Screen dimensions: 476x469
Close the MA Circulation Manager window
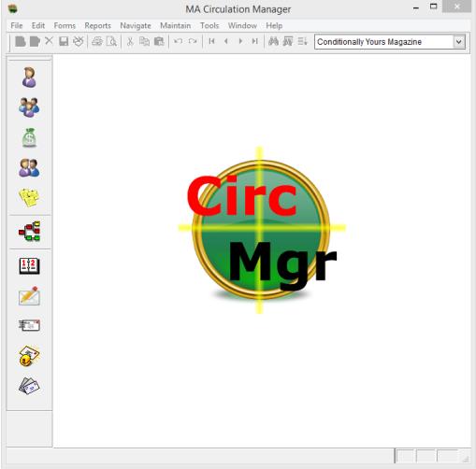coord(456,7)
